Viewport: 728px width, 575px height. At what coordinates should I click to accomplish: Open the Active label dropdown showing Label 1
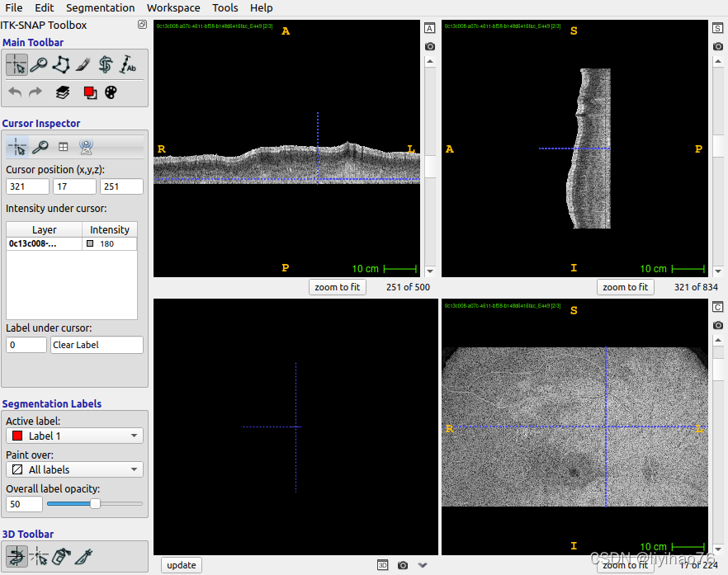coord(74,436)
